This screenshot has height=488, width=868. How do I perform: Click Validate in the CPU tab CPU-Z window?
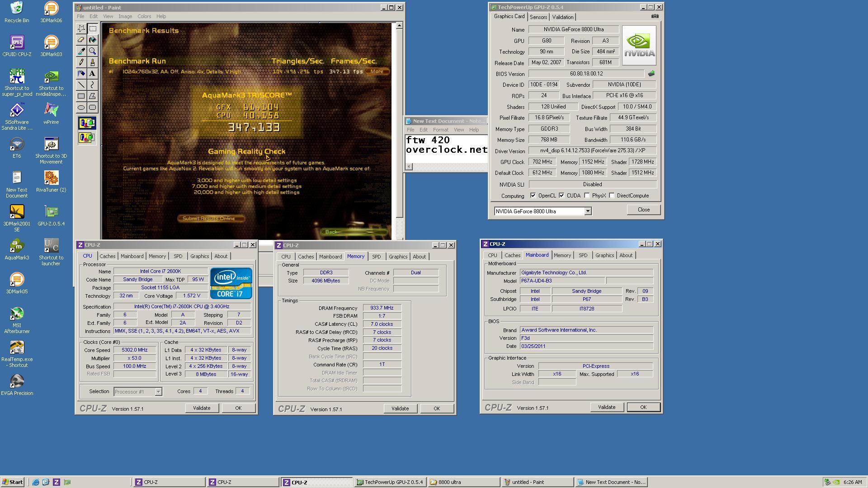click(x=202, y=408)
